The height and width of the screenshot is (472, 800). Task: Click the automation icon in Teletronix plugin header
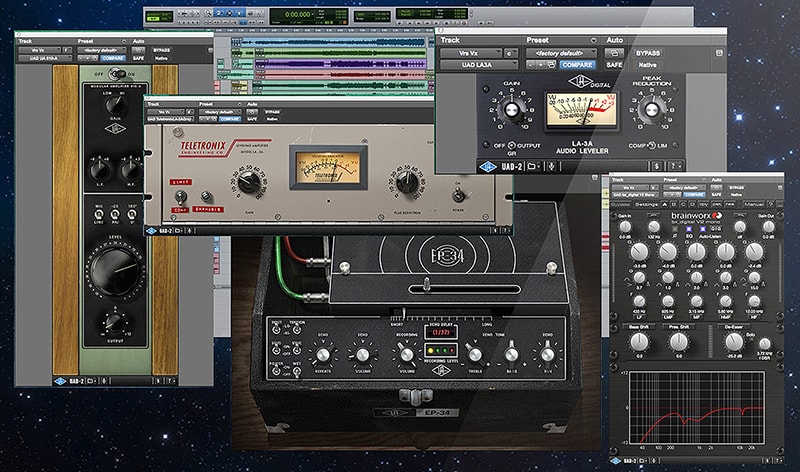tap(252, 112)
